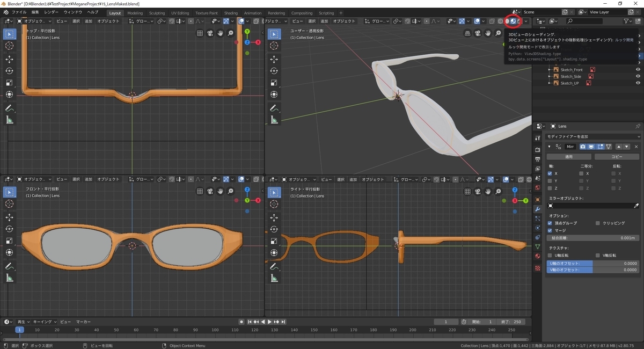The image size is (644, 349).
Task: Enable the Y axis mirror checkbox
Action: point(550,181)
